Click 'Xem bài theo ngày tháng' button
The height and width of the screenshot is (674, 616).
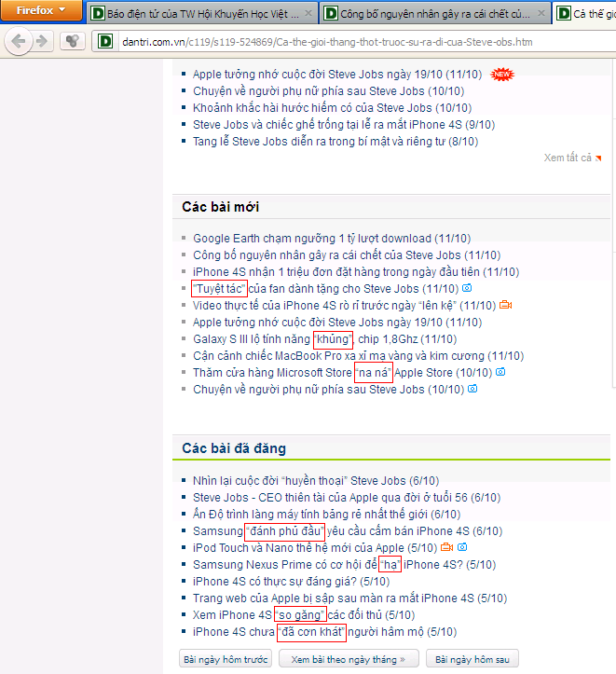pyautogui.click(x=349, y=658)
